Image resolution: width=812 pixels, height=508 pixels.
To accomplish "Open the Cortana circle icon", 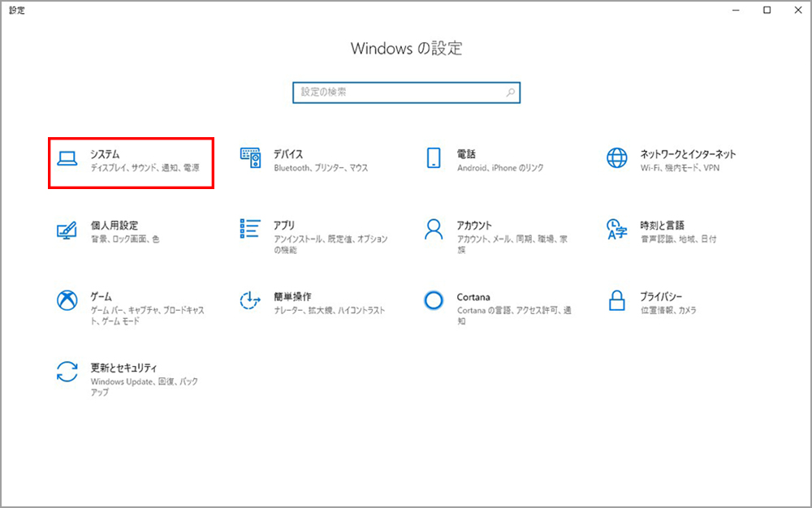I will point(434,300).
